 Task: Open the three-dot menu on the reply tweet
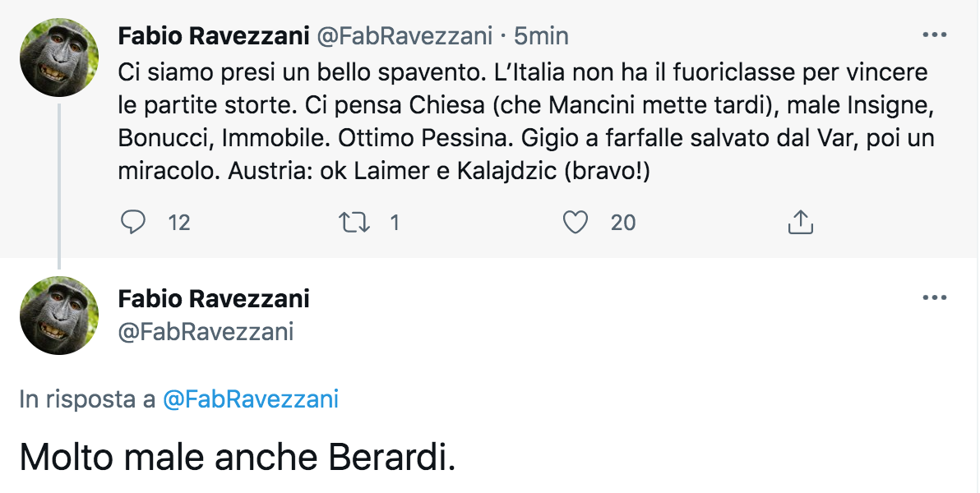click(x=935, y=297)
